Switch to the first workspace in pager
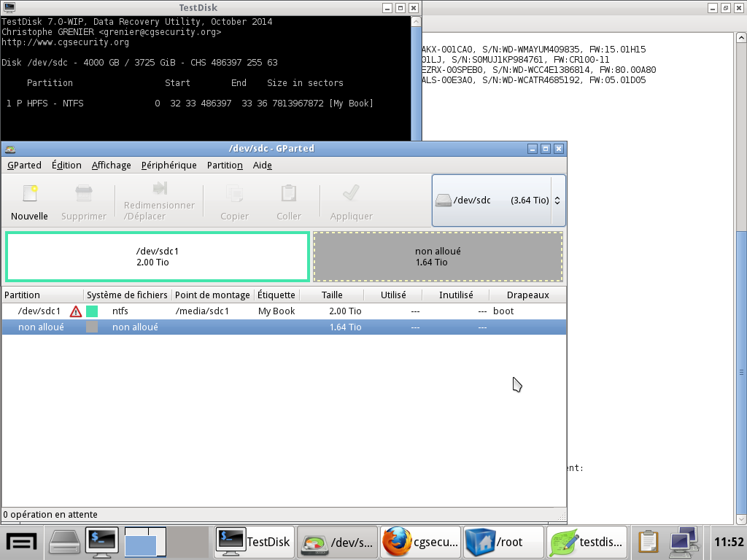The width and height of the screenshot is (747, 560). [x=145, y=542]
